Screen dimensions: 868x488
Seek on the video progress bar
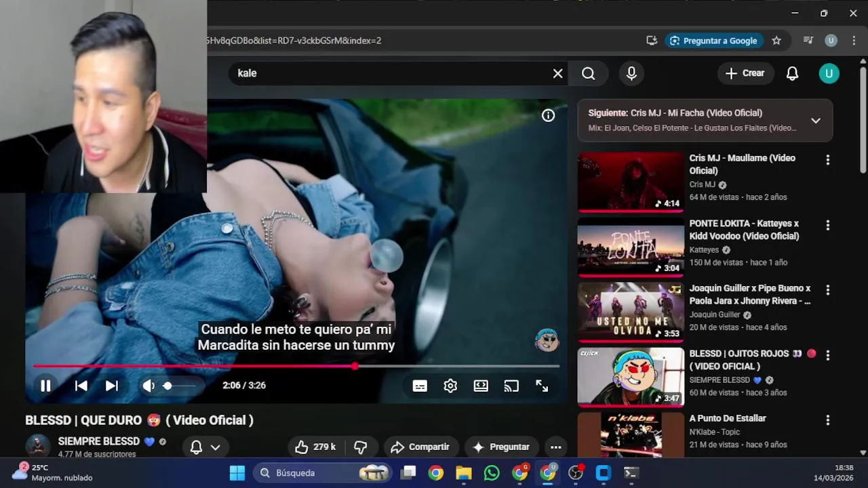pyautogui.click(x=296, y=366)
